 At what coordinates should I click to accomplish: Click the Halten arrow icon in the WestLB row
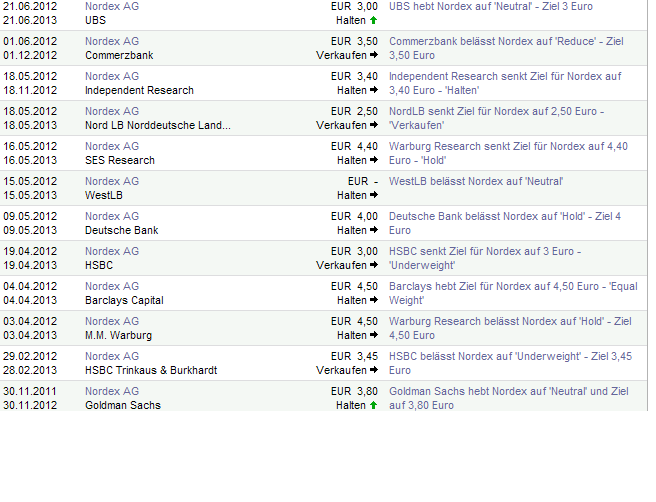click(x=374, y=195)
